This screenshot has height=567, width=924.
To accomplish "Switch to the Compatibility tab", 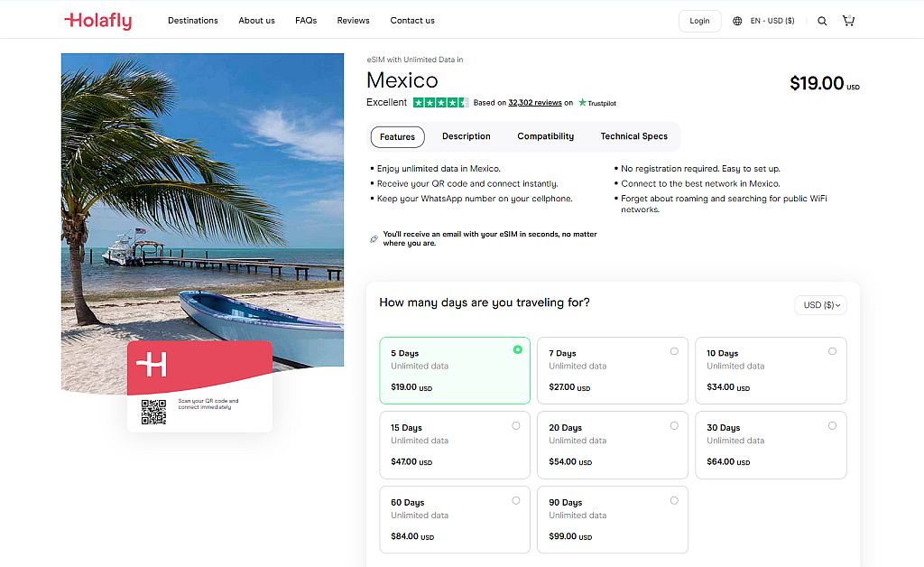I will (545, 136).
